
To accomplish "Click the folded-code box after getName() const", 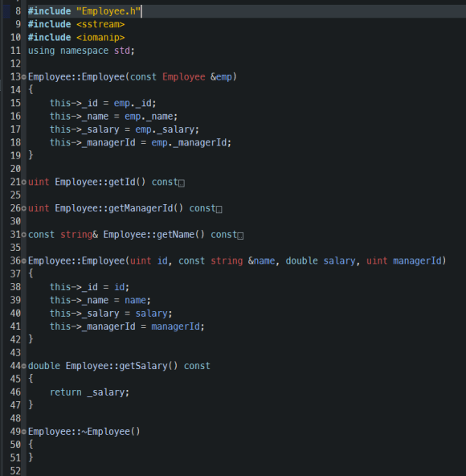I will 240,236.
